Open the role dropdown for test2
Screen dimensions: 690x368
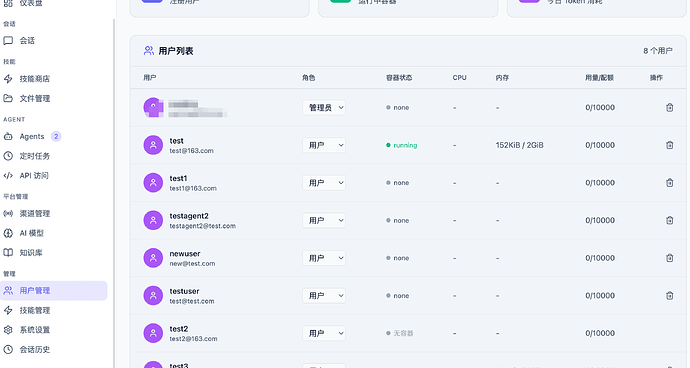[x=324, y=333]
